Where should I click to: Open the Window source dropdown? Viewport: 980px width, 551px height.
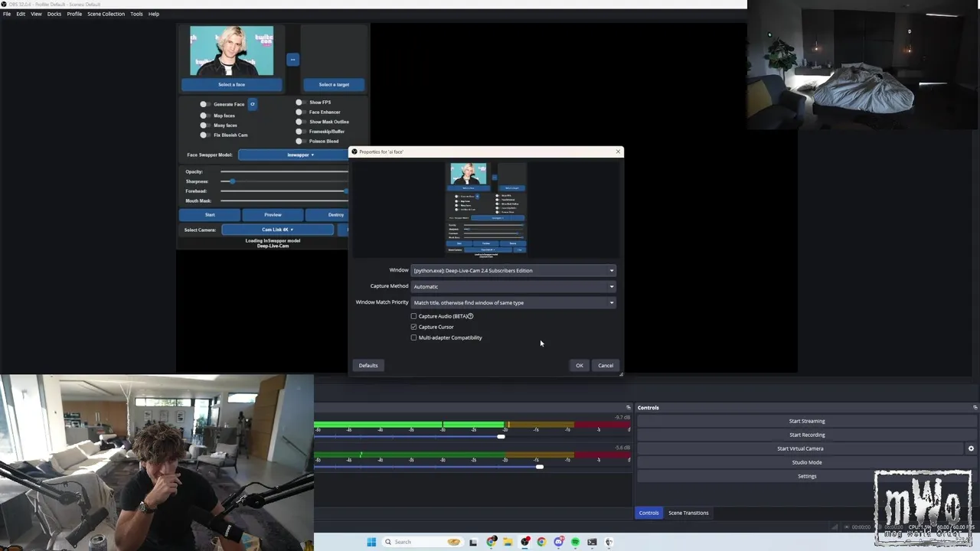pos(514,270)
